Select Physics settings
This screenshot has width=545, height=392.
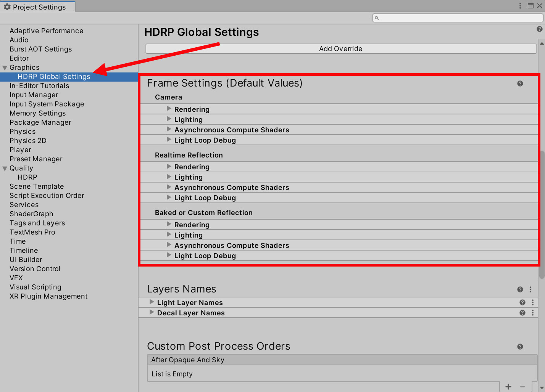coord(23,132)
